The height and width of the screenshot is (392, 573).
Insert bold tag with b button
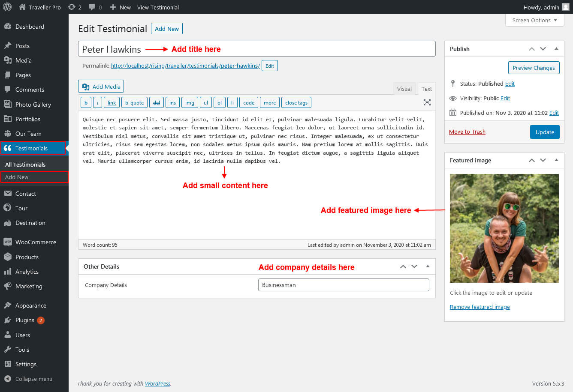pyautogui.click(x=86, y=103)
